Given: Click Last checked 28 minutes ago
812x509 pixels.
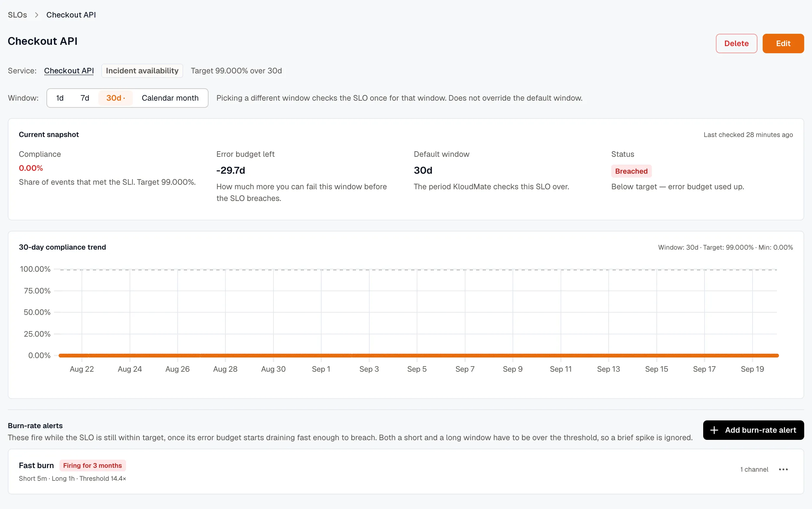Looking at the screenshot, I should (748, 135).
